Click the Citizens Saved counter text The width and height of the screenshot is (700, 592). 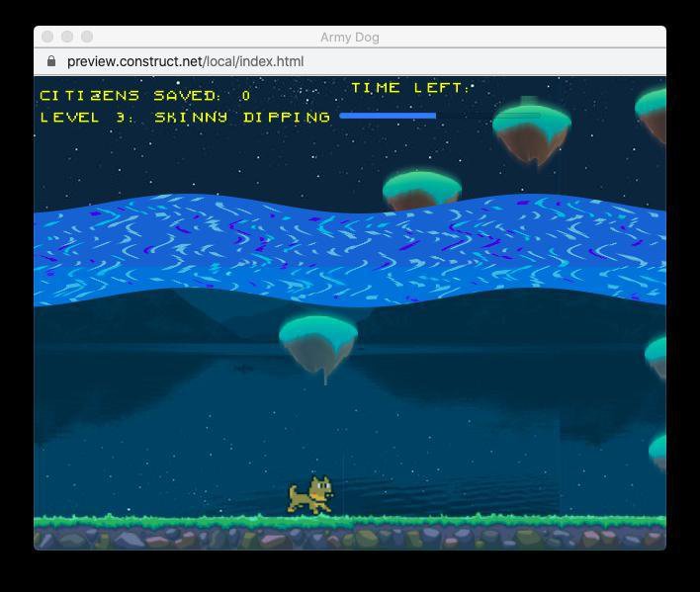tap(145, 96)
